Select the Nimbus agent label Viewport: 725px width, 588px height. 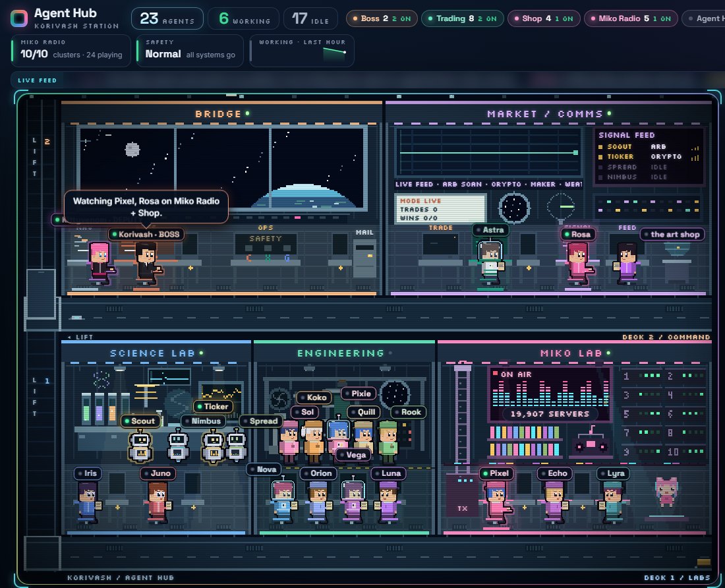pos(204,421)
